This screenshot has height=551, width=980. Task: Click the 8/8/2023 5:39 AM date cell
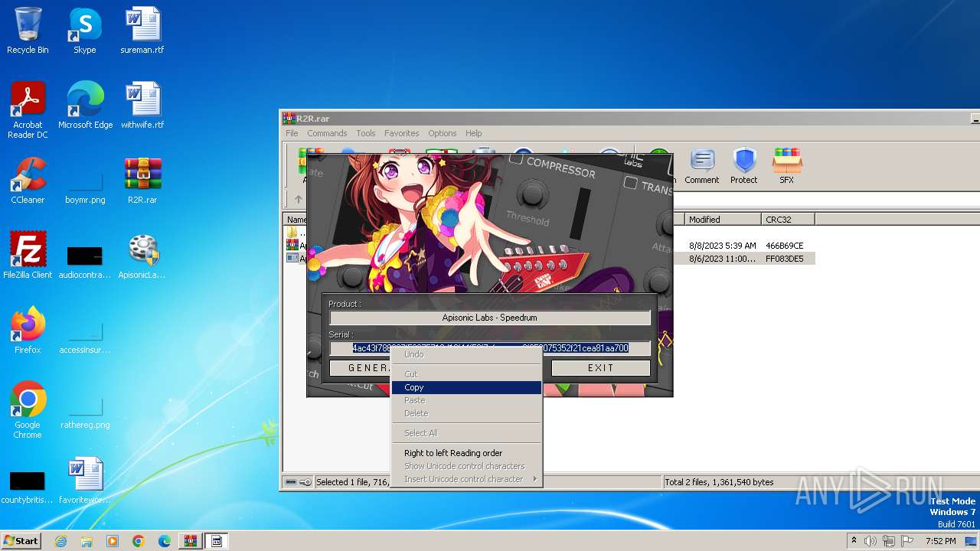pyautogui.click(x=722, y=246)
